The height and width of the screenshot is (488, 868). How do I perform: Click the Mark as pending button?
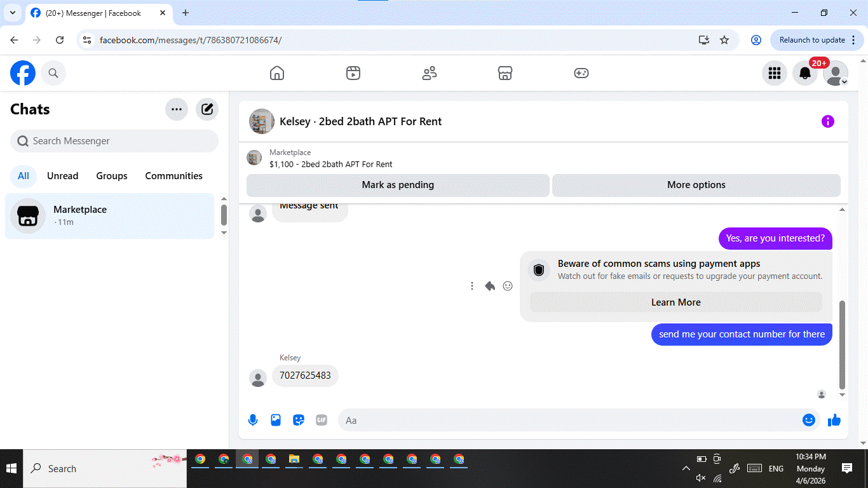[x=398, y=185]
